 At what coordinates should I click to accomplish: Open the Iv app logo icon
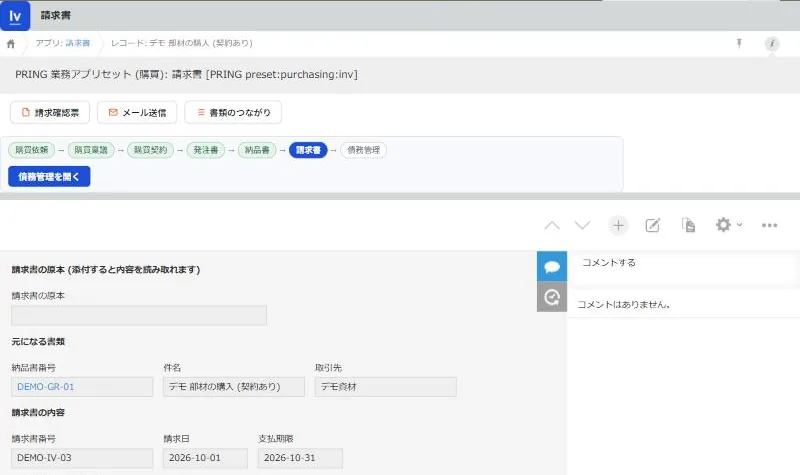[15, 15]
